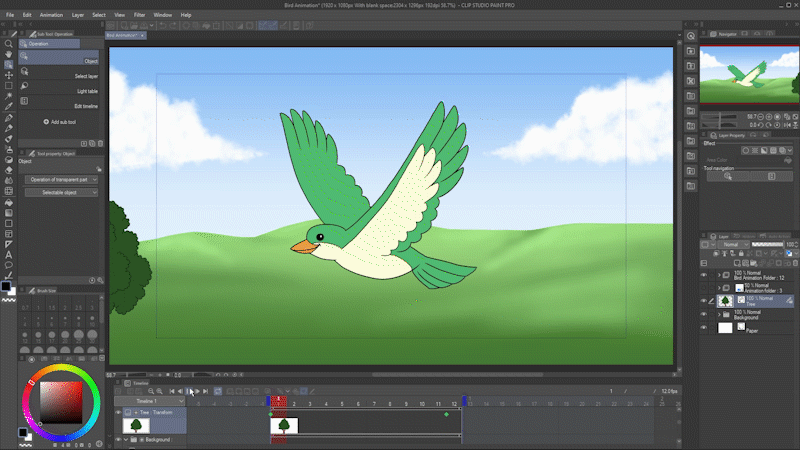Select the Move layer tool

click(x=9, y=75)
